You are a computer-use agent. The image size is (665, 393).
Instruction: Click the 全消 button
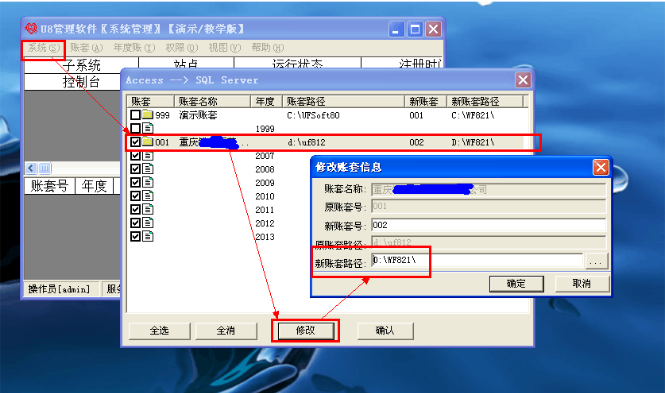[x=226, y=331]
